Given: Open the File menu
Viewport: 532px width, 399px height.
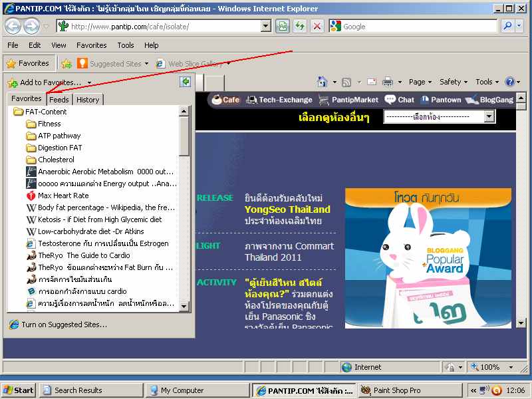Looking at the screenshot, I should tap(13, 45).
